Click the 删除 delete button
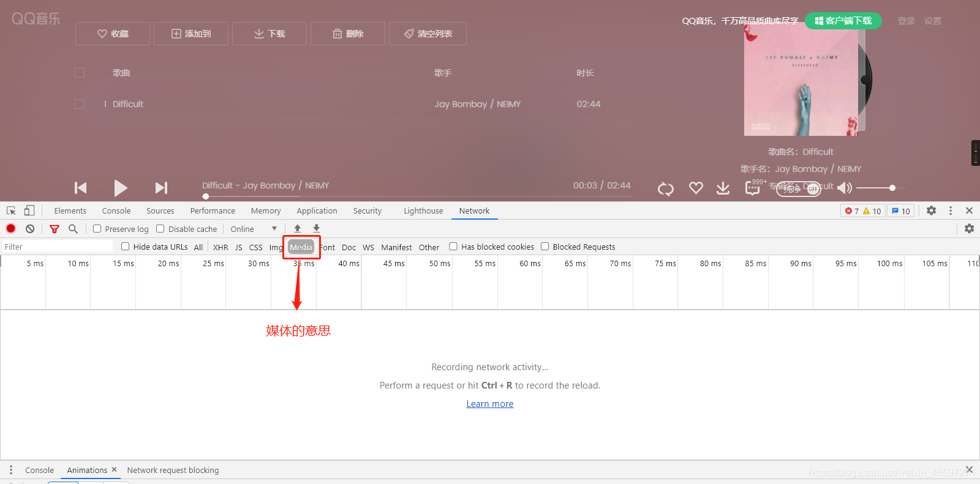 tap(348, 34)
